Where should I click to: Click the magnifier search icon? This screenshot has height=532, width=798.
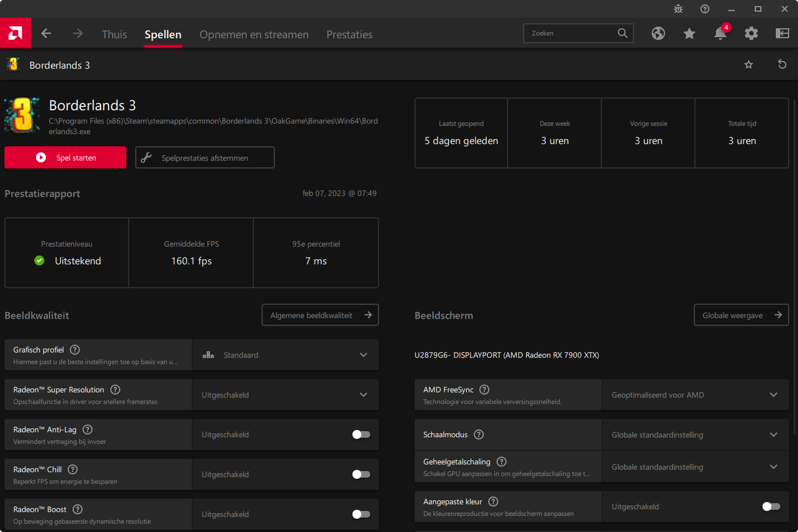pos(623,33)
